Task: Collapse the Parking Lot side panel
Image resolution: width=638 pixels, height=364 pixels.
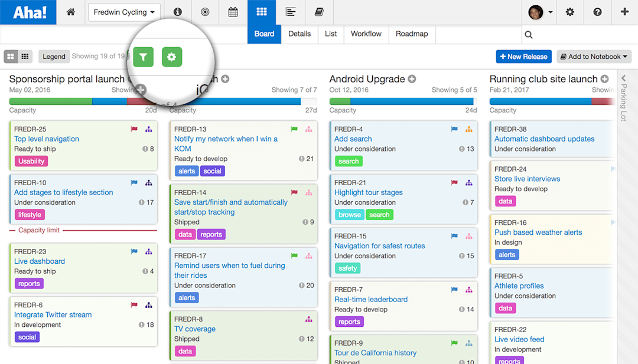Action: click(624, 77)
